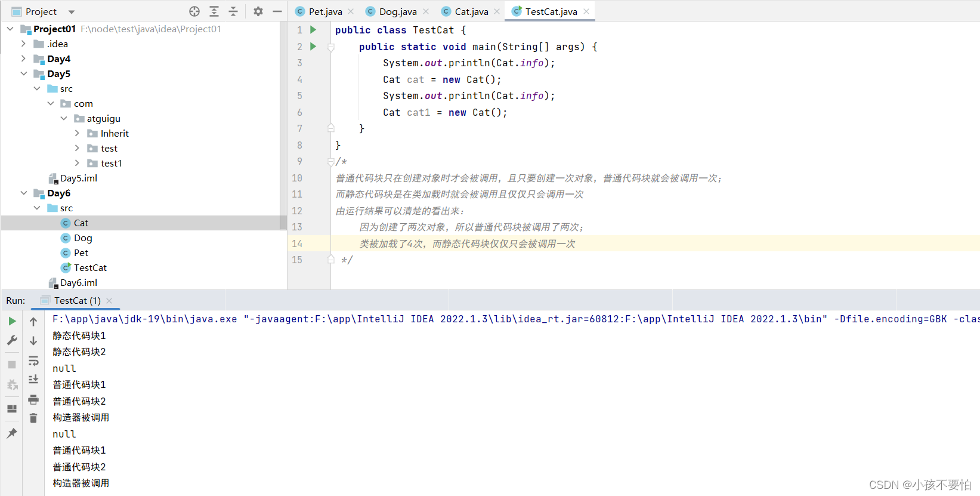Viewport: 980px width, 496px height.
Task: Click 'info' in line 3 code
Action: [x=531, y=63]
